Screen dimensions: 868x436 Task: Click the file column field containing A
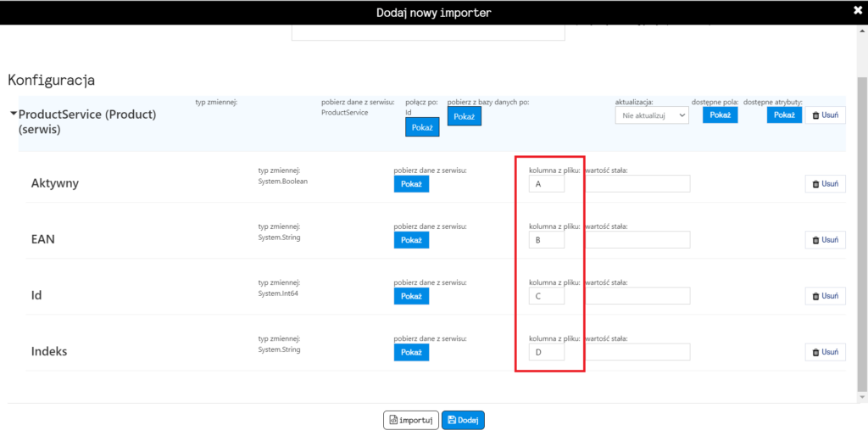pos(547,184)
